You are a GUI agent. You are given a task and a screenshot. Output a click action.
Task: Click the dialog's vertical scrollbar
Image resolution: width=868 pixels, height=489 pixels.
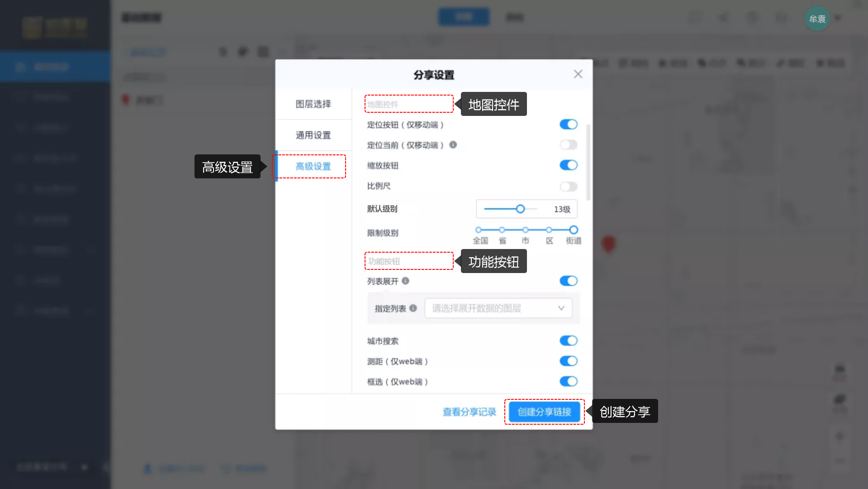point(588,162)
